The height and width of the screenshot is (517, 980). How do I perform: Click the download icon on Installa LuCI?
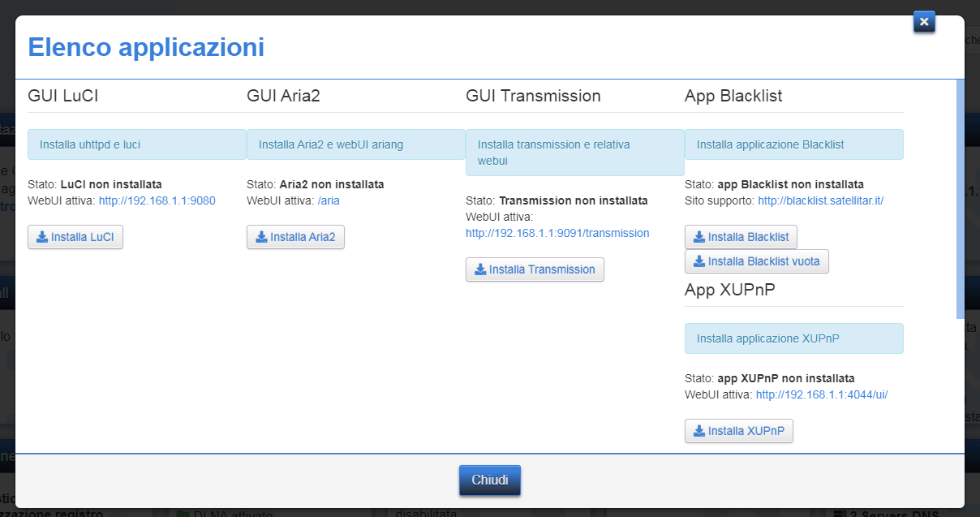[43, 237]
